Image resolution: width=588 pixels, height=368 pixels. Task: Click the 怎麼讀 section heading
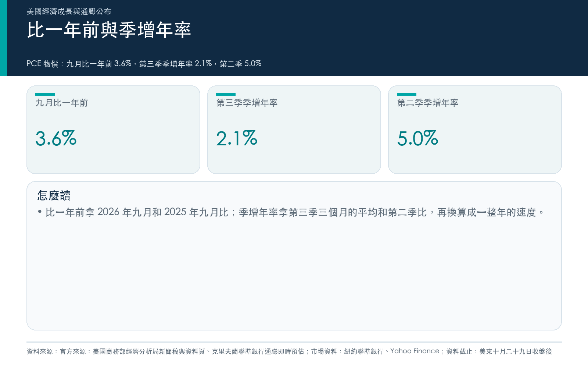pos(54,195)
